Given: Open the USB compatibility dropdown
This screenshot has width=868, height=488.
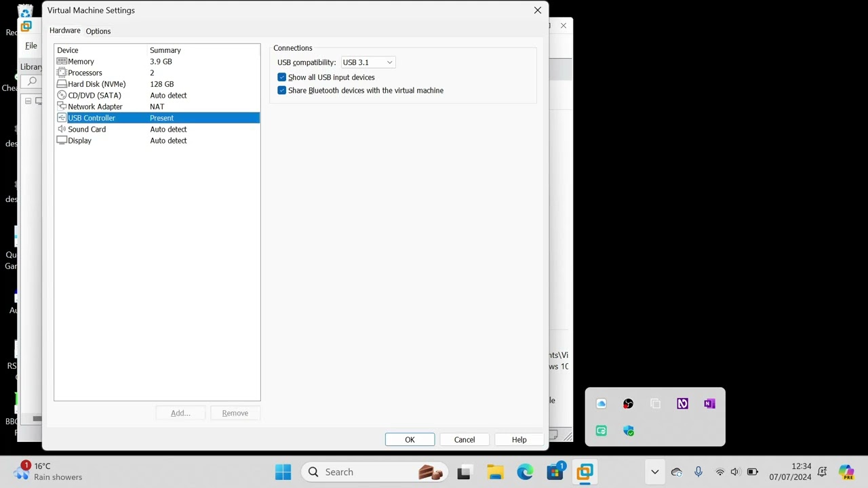Looking at the screenshot, I should coord(368,62).
